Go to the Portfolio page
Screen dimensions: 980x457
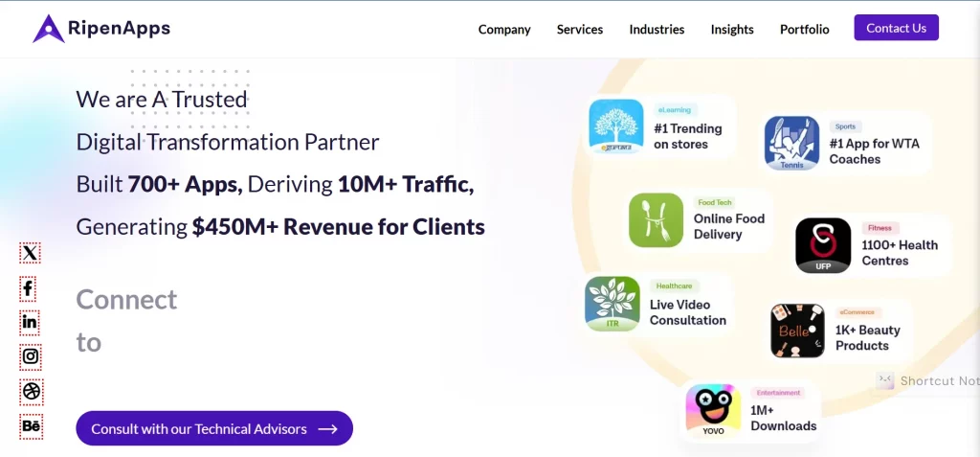pyautogui.click(x=804, y=30)
